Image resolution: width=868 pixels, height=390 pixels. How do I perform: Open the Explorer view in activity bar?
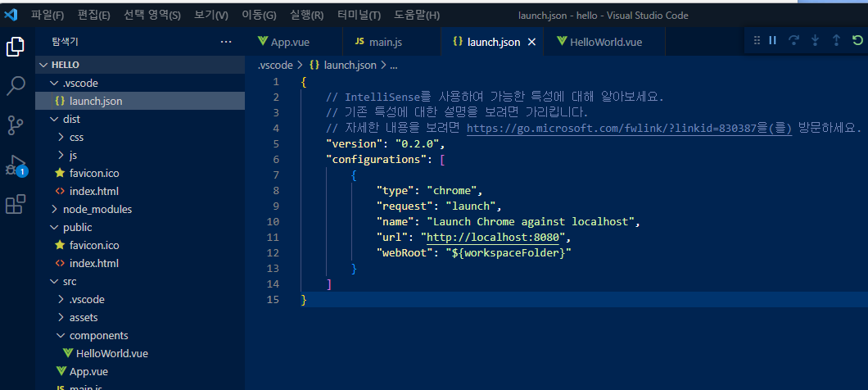(16, 47)
